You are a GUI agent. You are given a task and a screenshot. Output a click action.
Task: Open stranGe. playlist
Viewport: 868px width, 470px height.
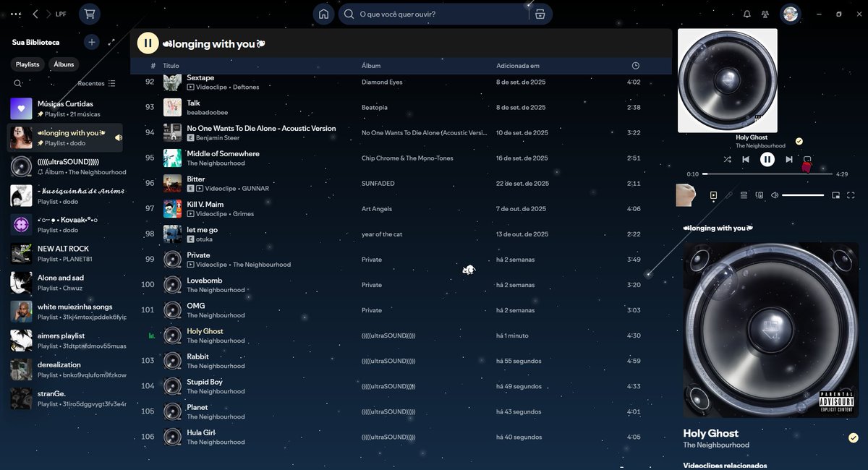pyautogui.click(x=67, y=398)
